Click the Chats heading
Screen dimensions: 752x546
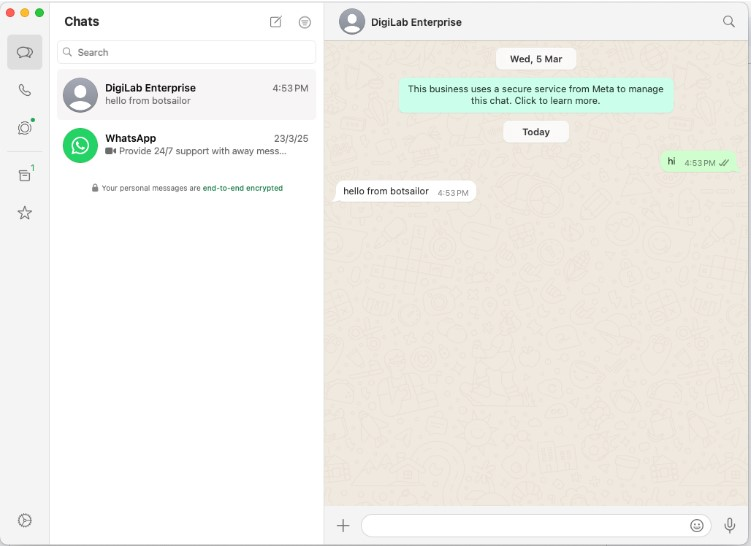point(82,22)
